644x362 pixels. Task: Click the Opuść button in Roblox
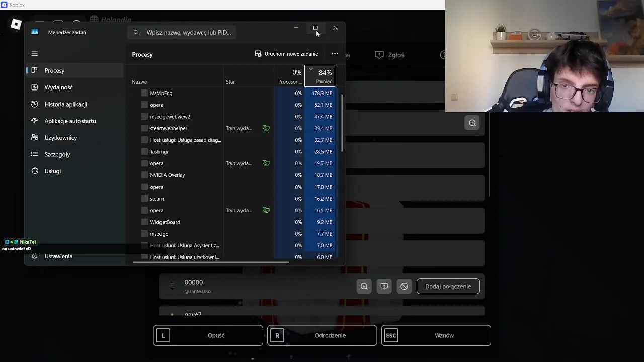tap(208, 335)
